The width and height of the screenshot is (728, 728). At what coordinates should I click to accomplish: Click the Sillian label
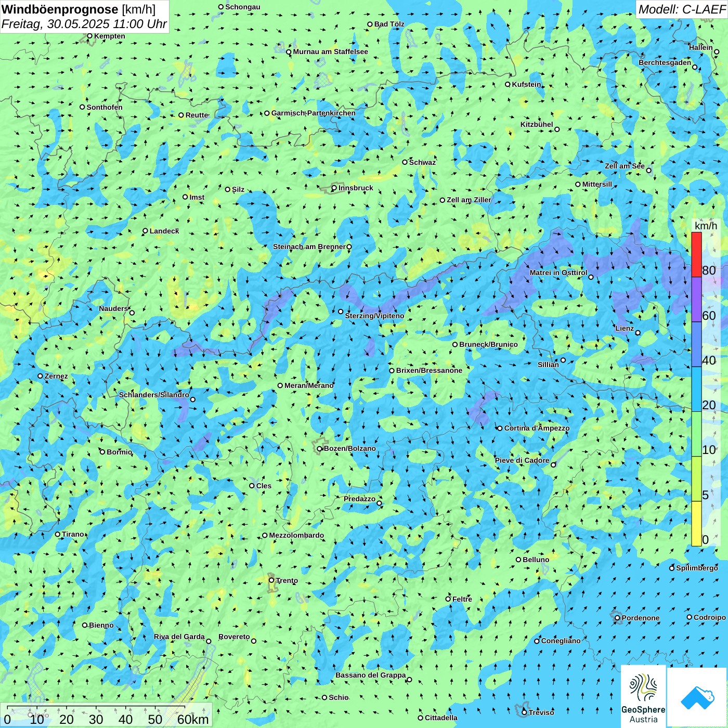click(548, 365)
